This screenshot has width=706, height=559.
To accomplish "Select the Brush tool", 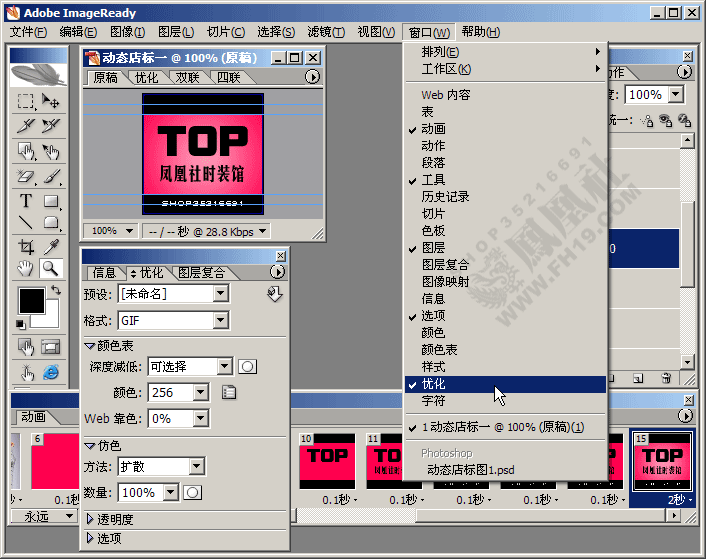I will (x=52, y=176).
